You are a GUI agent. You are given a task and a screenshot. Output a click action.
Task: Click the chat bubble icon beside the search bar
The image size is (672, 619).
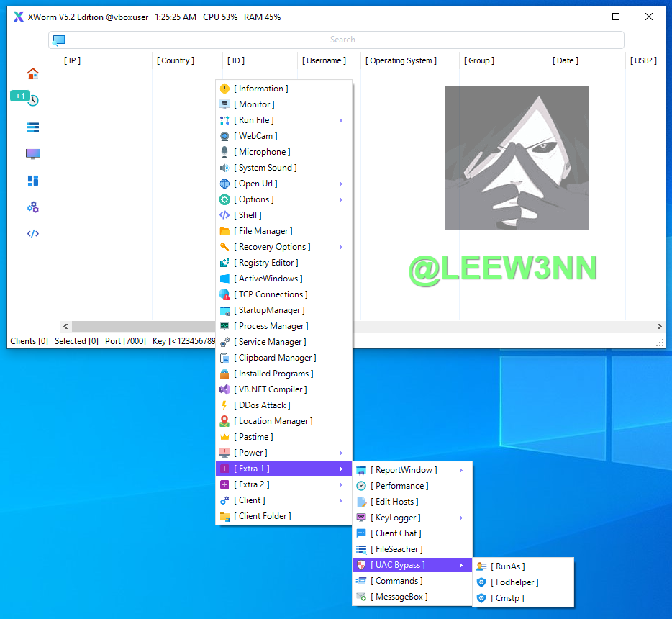coord(59,40)
